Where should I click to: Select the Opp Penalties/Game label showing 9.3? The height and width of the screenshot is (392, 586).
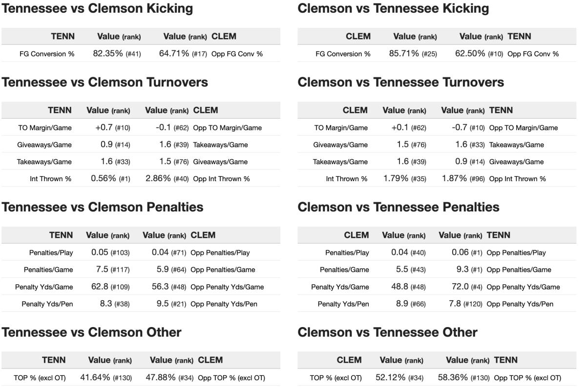pos(519,270)
